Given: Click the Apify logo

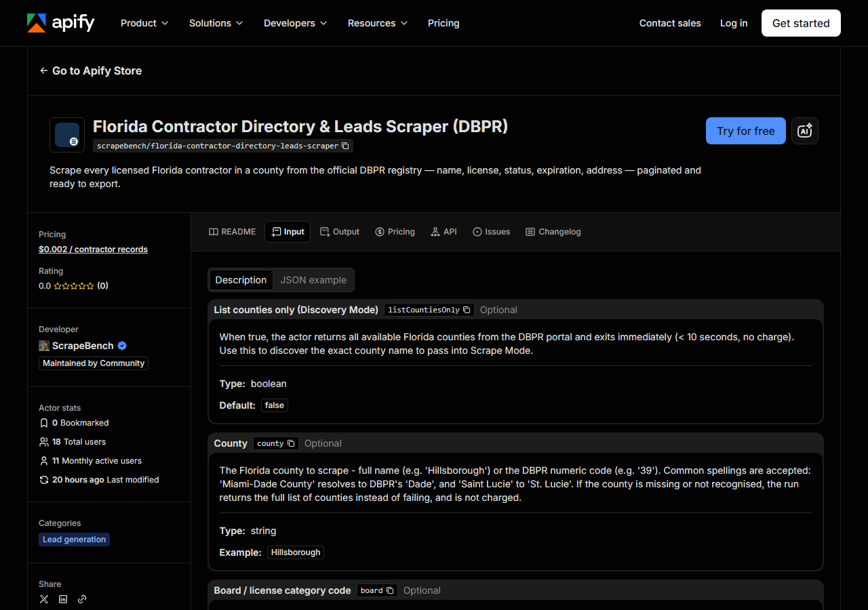Looking at the screenshot, I should (61, 23).
